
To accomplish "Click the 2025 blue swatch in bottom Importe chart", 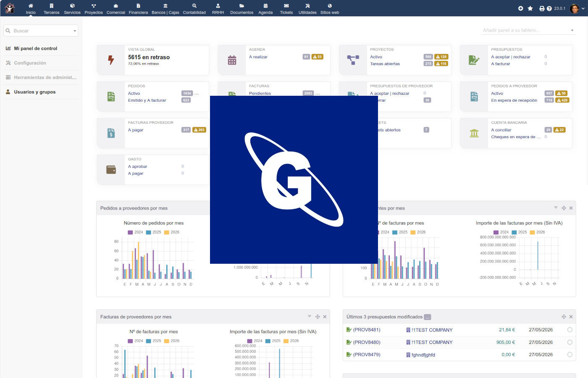I will point(268,341).
